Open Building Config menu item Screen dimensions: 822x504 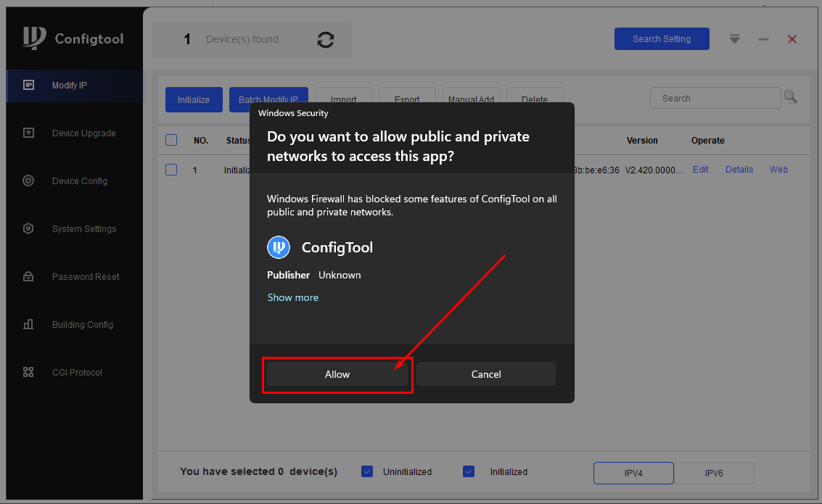coord(75,324)
